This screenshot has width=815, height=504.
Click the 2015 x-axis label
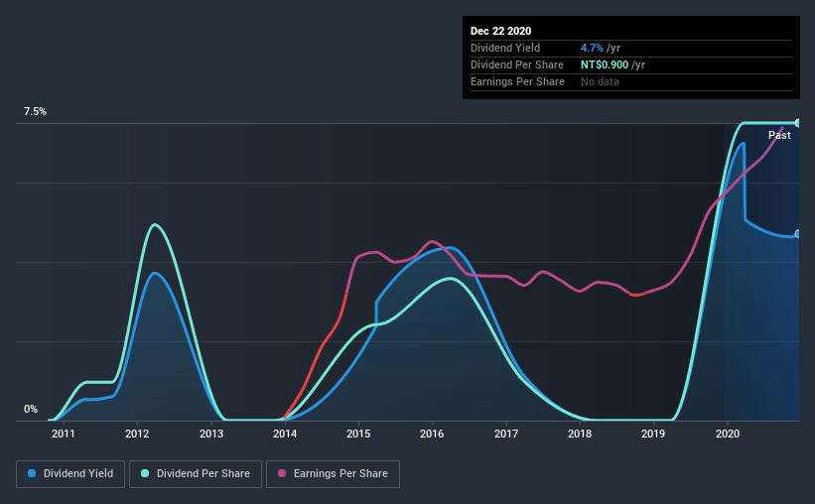coord(358,434)
